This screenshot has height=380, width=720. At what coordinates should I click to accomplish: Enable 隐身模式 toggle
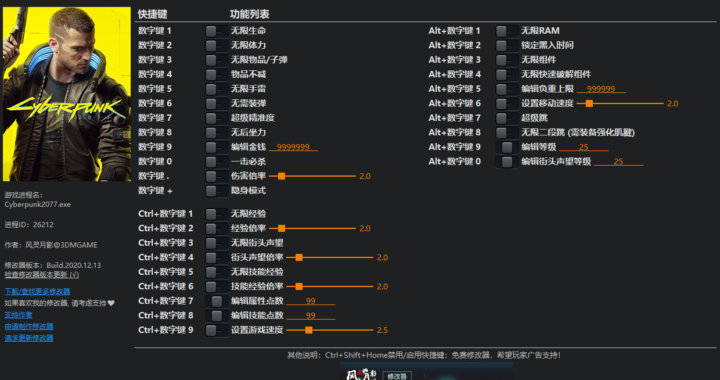coord(216,190)
